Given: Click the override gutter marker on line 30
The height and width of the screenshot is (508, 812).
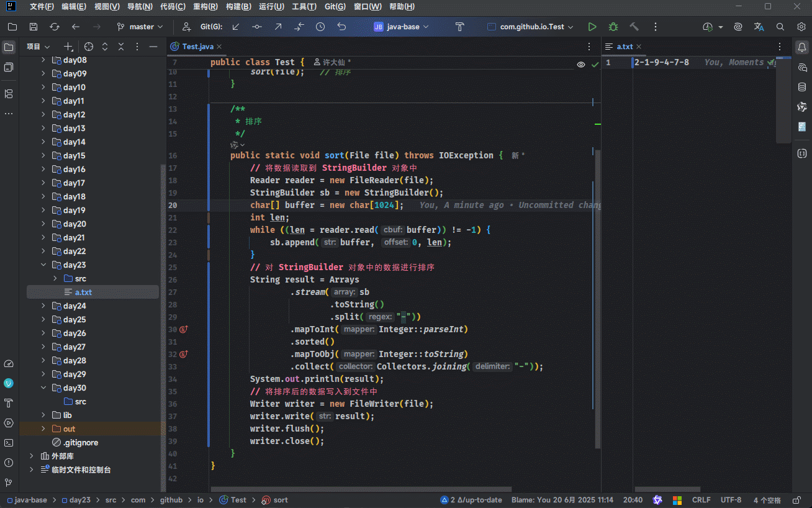Looking at the screenshot, I should 184,329.
